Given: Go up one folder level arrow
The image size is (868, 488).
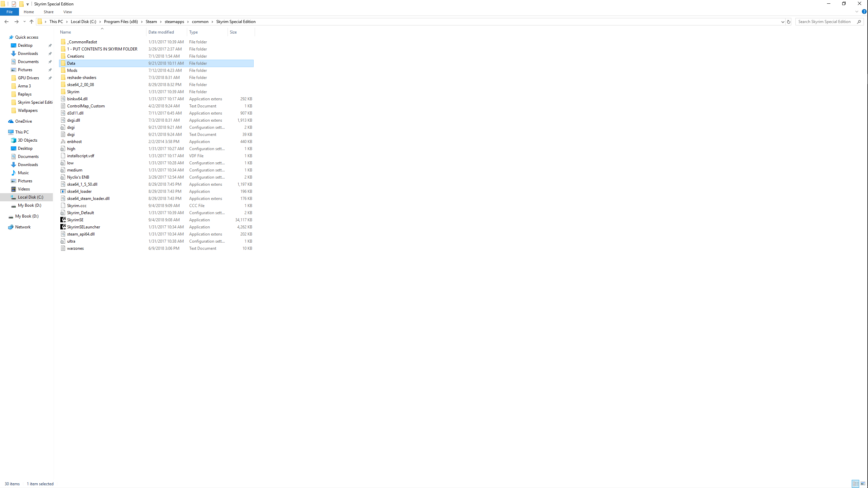Looking at the screenshot, I should coord(32,22).
